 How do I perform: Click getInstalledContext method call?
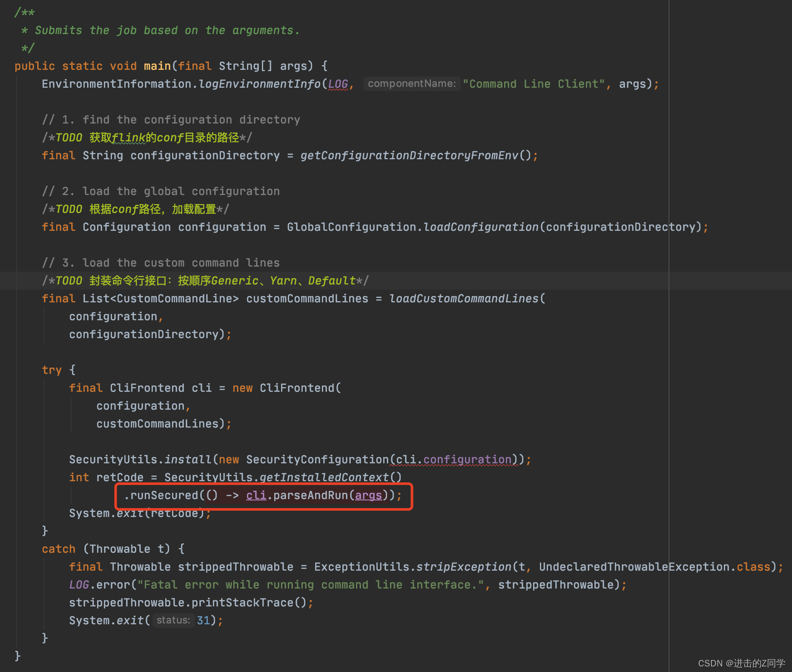(324, 477)
